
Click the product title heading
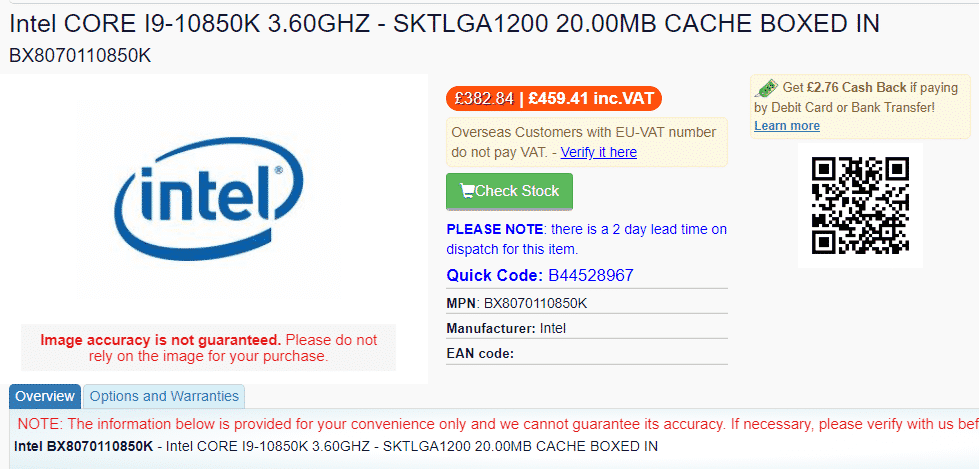click(445, 24)
